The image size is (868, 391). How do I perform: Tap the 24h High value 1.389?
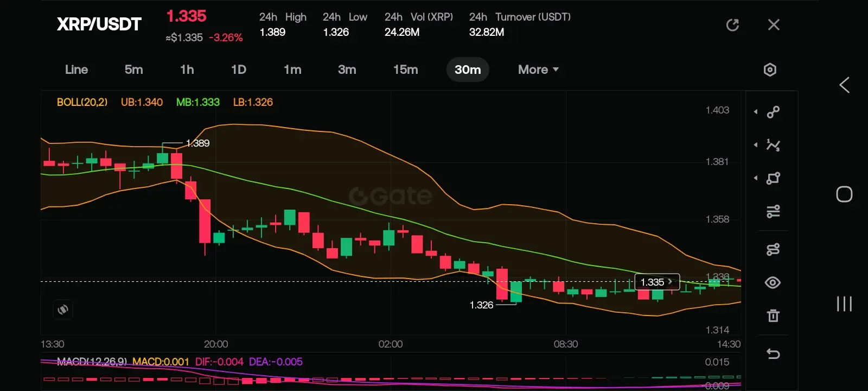coord(272,32)
